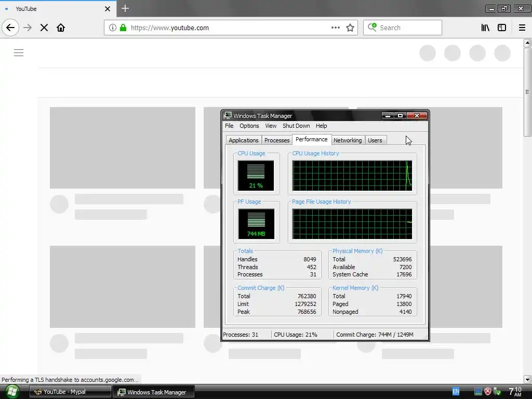Click the red security shield tray icon
Screen dimensions: 532x399
click(x=487, y=392)
